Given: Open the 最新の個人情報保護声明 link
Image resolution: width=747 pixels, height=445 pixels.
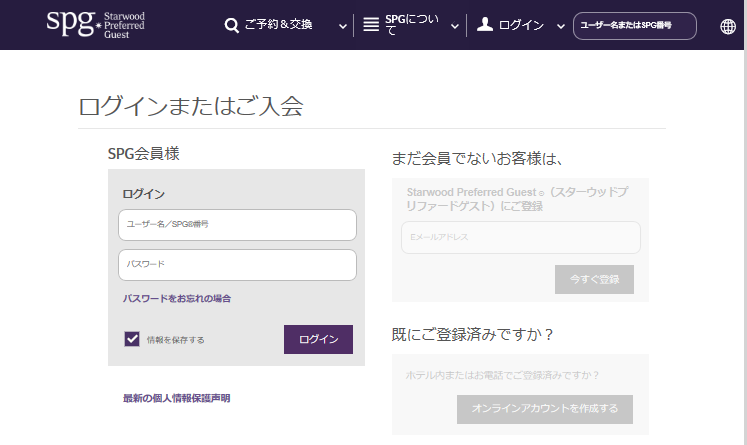Looking at the screenshot, I should pos(176,398).
